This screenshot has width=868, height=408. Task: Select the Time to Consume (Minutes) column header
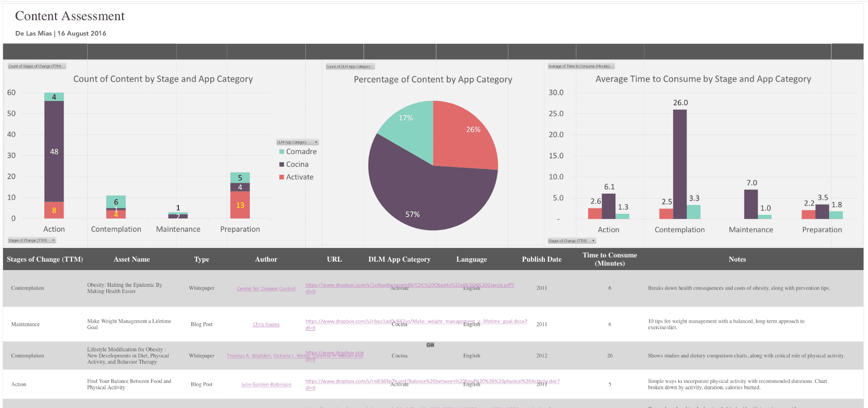[609, 259]
